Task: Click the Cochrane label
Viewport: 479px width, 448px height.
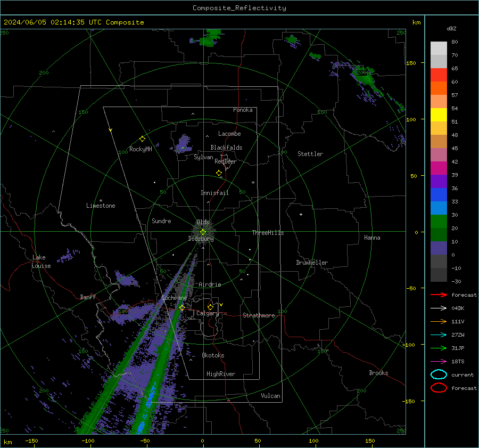Action: click(x=174, y=298)
